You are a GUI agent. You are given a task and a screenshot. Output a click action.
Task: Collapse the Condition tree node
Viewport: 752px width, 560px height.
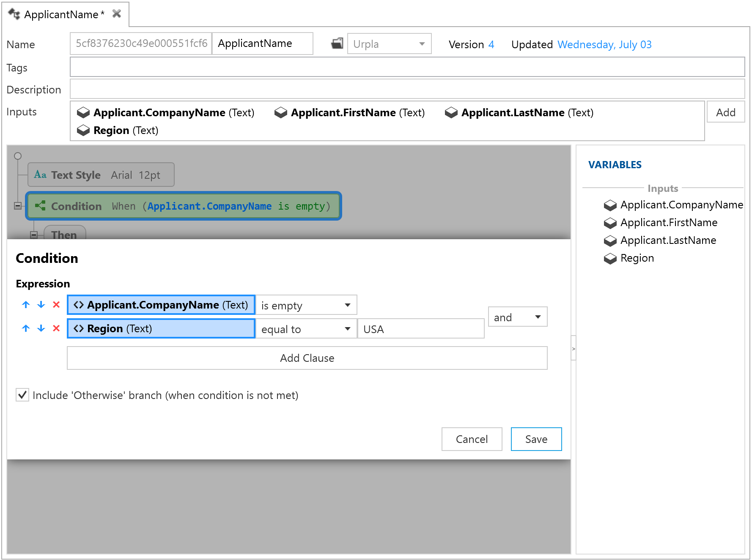[x=18, y=206]
